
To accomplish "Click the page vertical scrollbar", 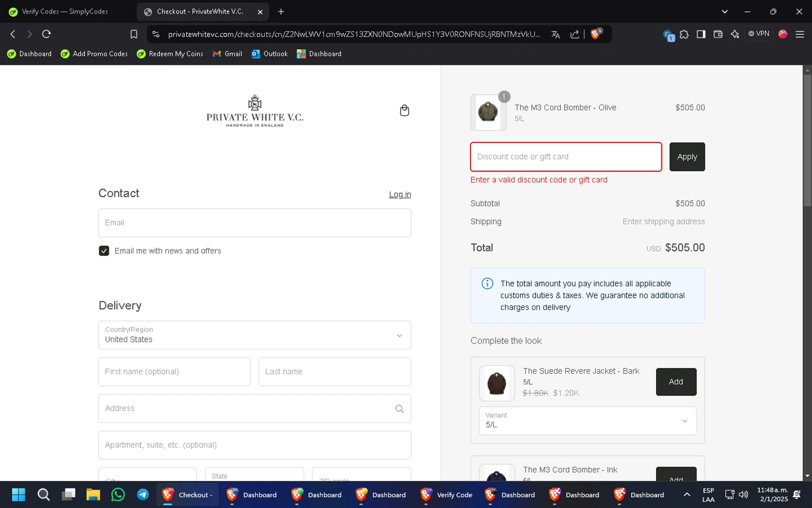I will [807, 141].
